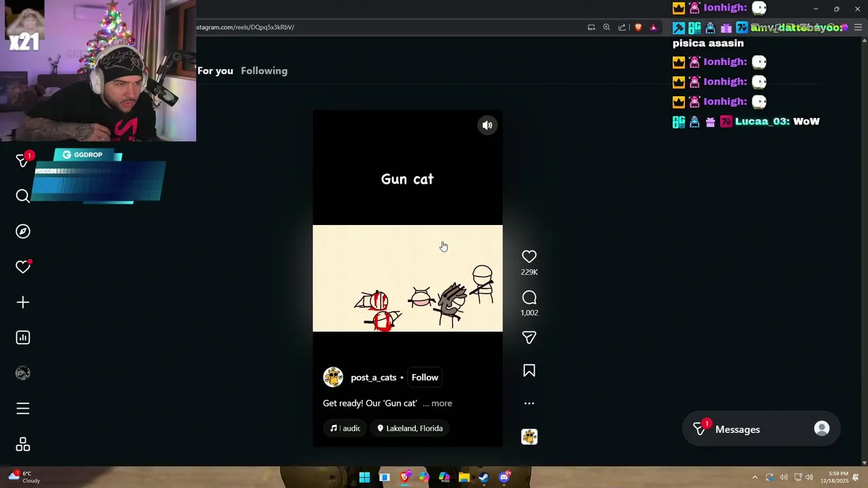
Task: Click post_a_cats profile picture
Action: coord(333,377)
